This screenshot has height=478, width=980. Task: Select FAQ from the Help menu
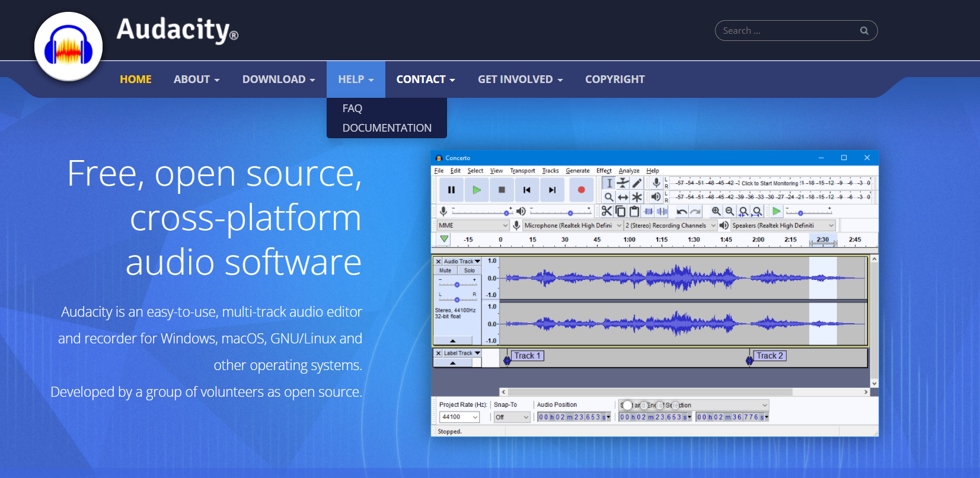pos(352,109)
